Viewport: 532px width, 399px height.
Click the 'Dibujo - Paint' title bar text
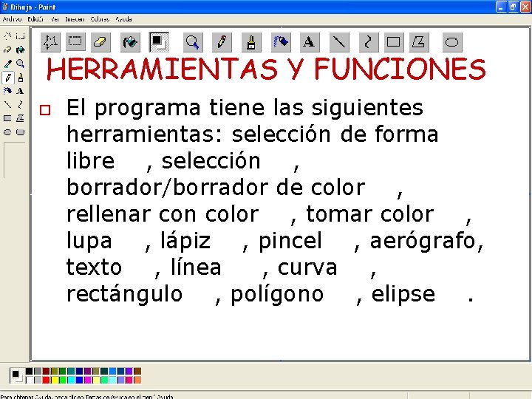33,7
